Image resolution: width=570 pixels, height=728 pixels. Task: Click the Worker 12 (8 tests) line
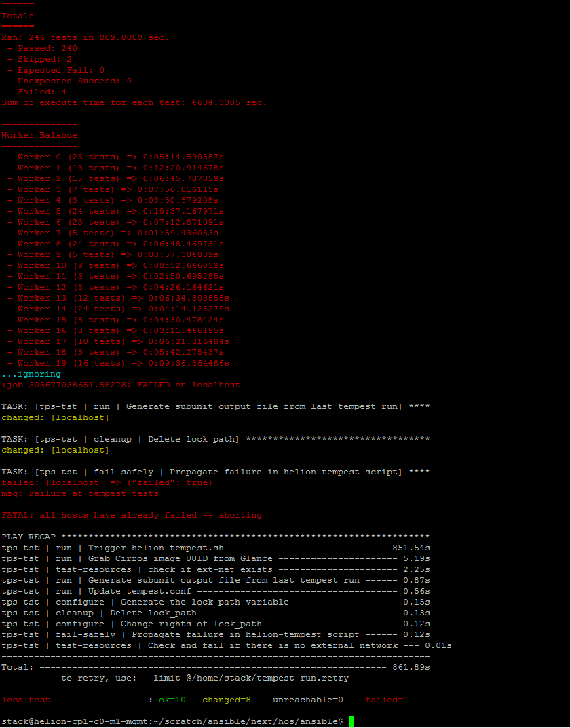(115, 288)
